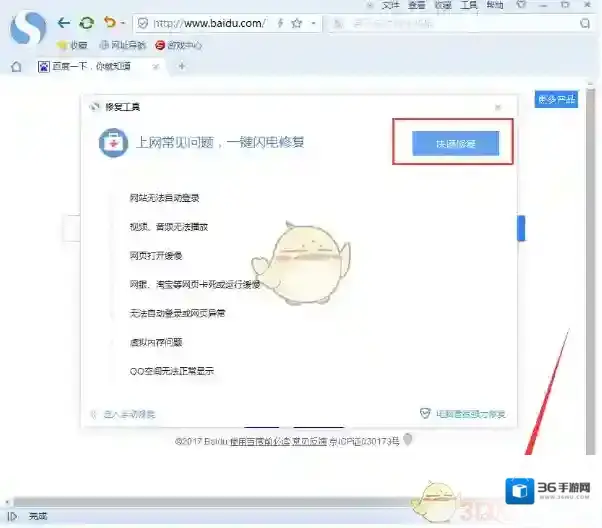602x528 pixels.
Task: Open a new tab with the plus button
Action: click(182, 66)
